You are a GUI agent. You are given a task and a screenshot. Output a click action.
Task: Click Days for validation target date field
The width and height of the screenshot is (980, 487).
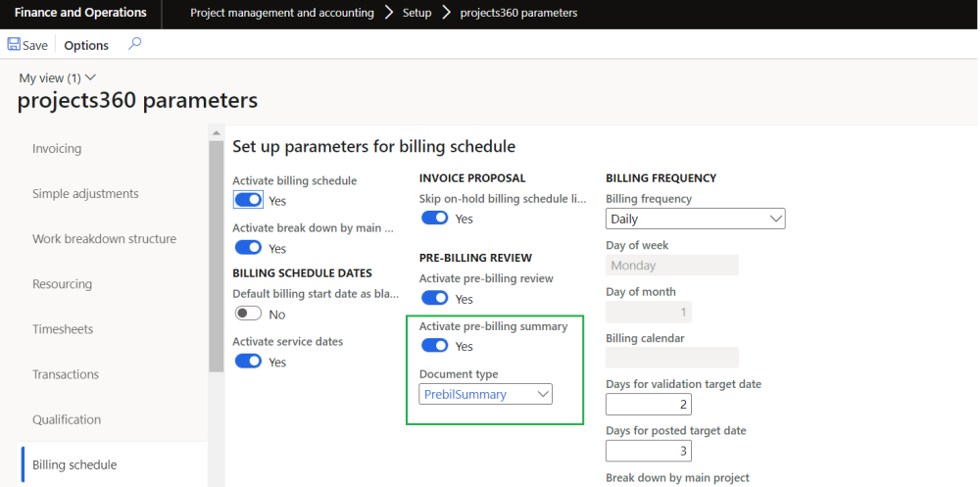click(648, 405)
